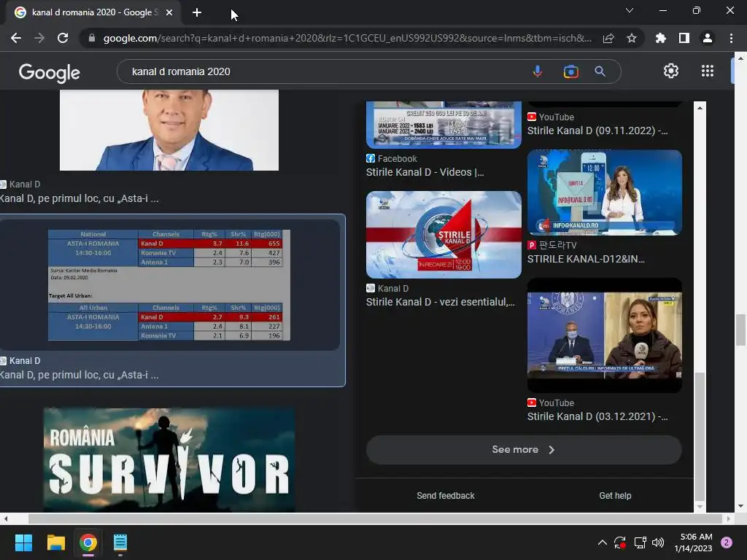Image resolution: width=747 pixels, height=560 pixels.
Task: Open the Windows Start menu
Action: pos(23,542)
